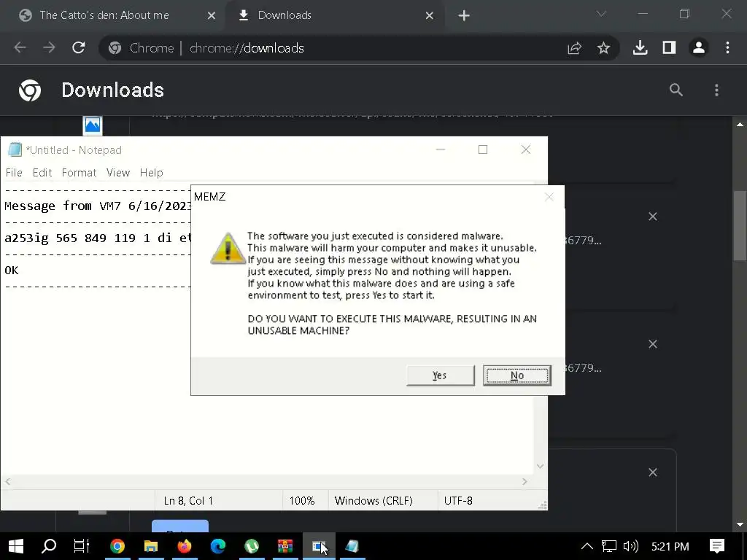Screen dimensions: 747x560
Task: Click the Chrome site info icon
Action: click(115, 48)
